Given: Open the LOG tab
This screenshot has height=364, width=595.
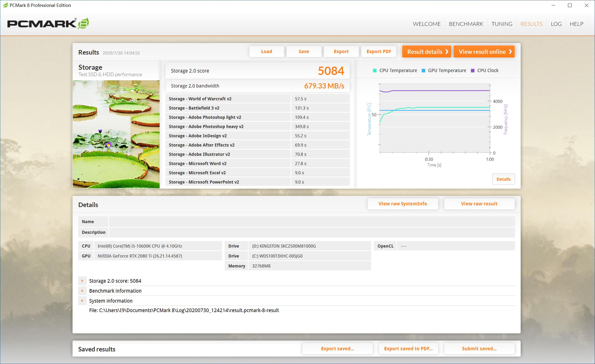Looking at the screenshot, I should (x=556, y=24).
